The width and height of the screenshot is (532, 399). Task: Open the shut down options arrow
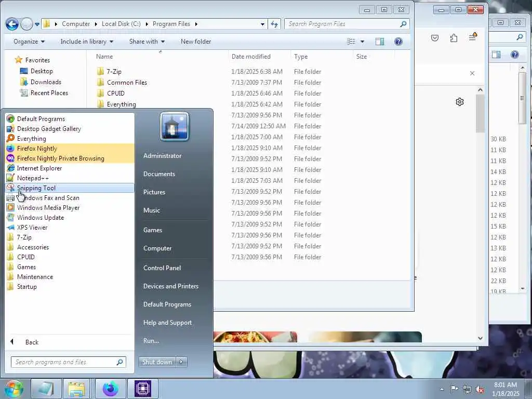click(x=181, y=362)
